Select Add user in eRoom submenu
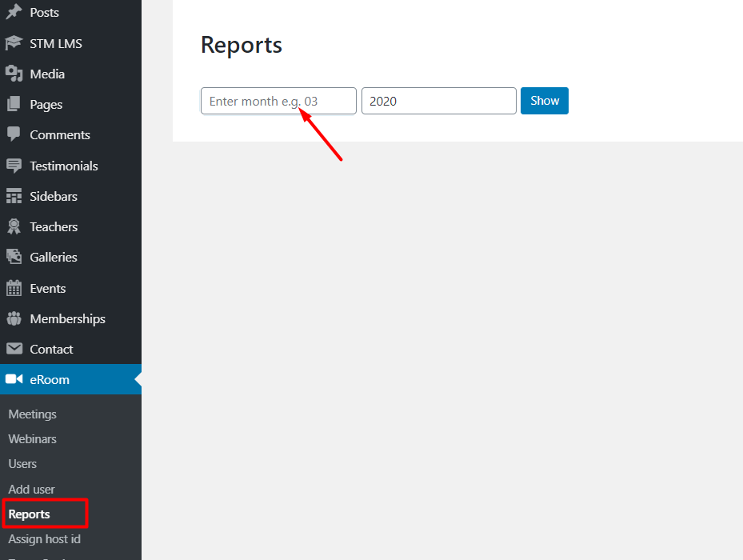 [x=31, y=490]
